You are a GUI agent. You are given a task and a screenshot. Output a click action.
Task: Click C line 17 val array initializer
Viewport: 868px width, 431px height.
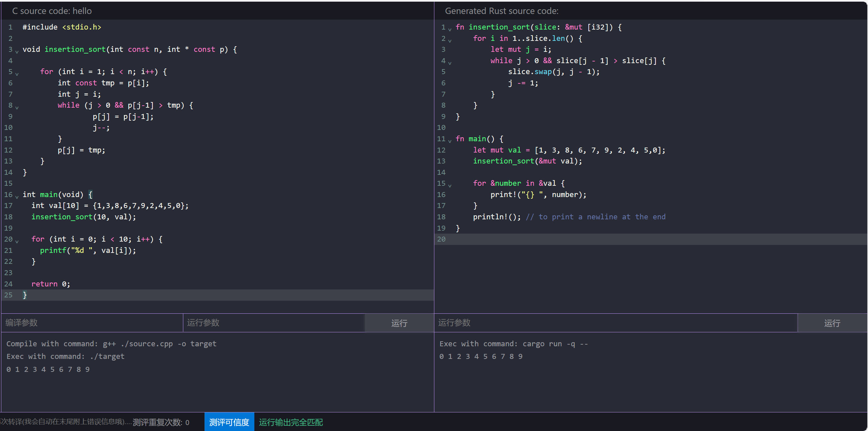[110, 206]
